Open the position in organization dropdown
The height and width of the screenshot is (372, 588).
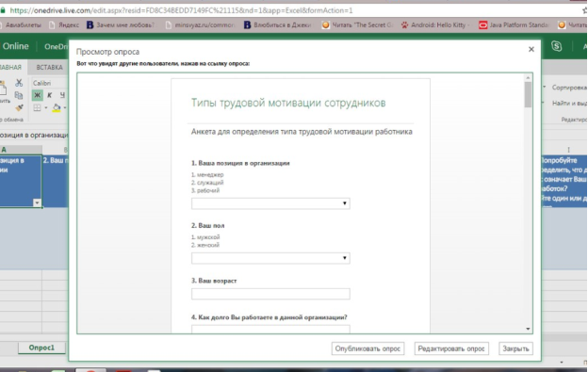pyautogui.click(x=270, y=203)
